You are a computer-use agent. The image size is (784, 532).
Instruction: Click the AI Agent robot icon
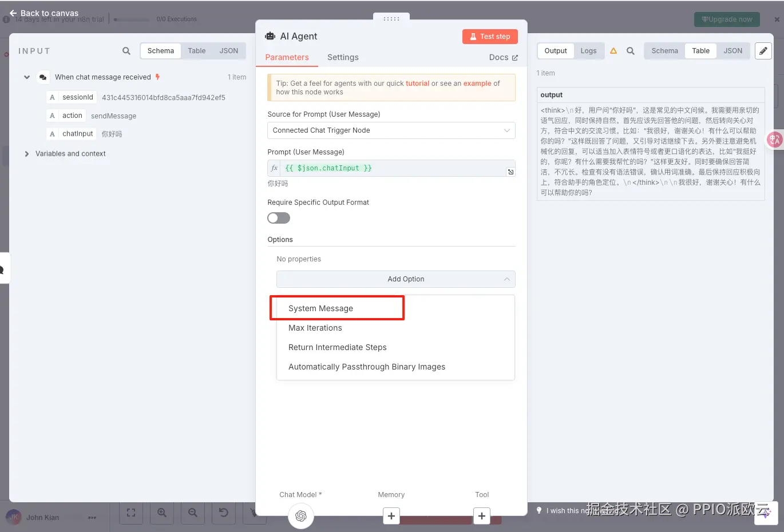coord(270,36)
